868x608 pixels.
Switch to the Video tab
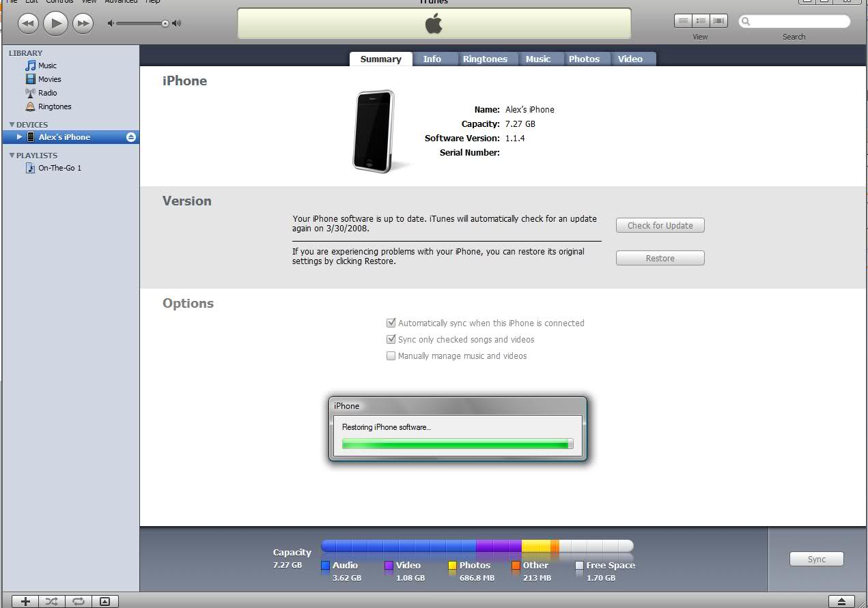(x=630, y=59)
